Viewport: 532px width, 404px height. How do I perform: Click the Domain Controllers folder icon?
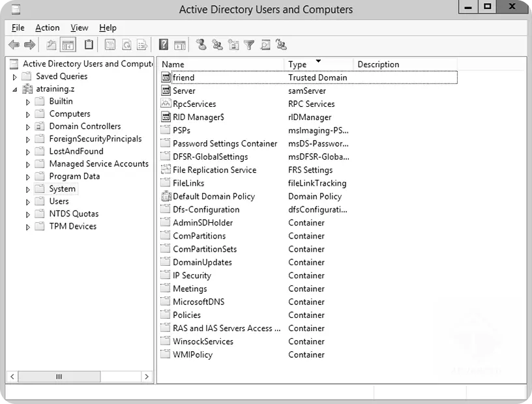[x=40, y=126]
